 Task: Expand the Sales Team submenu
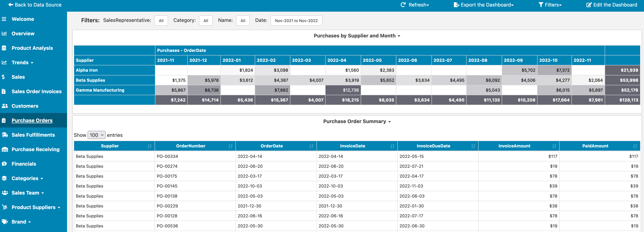click(x=42, y=193)
